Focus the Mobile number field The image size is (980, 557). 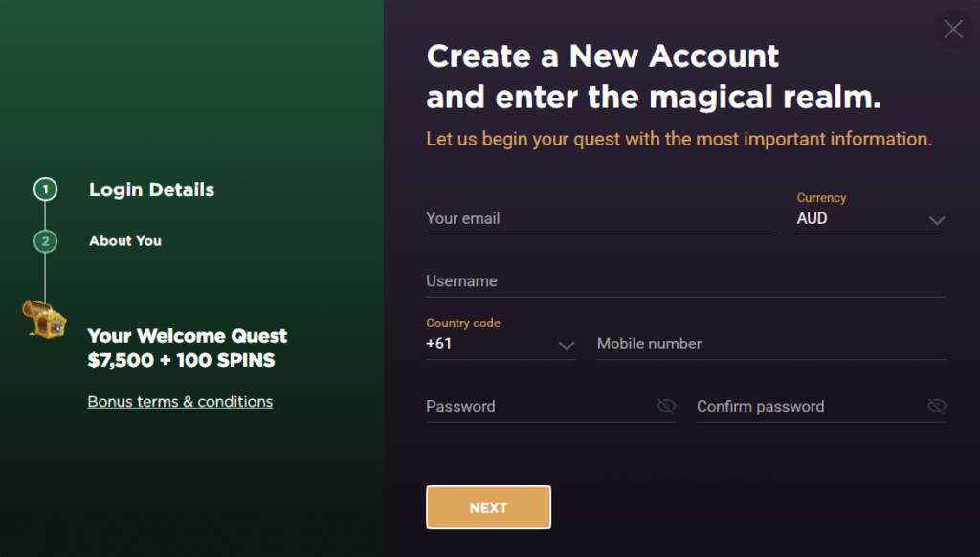pyautogui.click(x=771, y=344)
